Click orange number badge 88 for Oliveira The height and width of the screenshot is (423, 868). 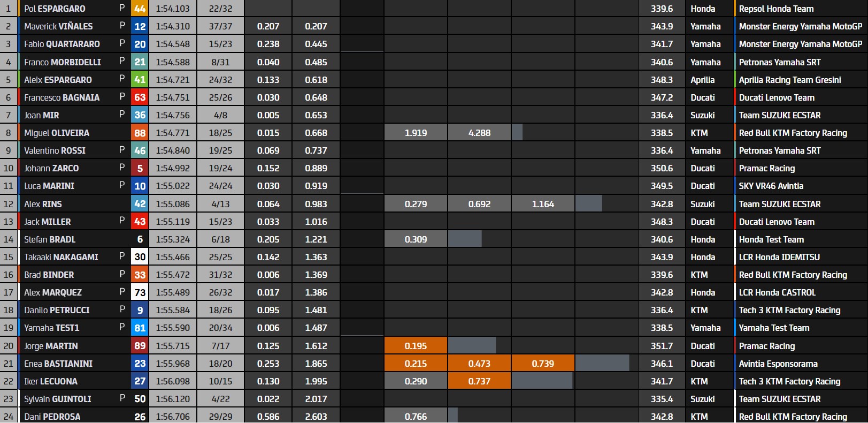click(x=140, y=133)
